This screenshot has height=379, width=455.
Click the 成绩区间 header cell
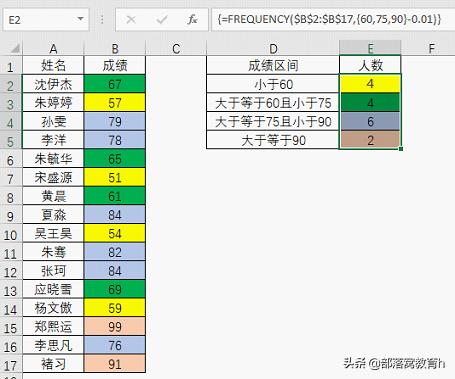[273, 65]
